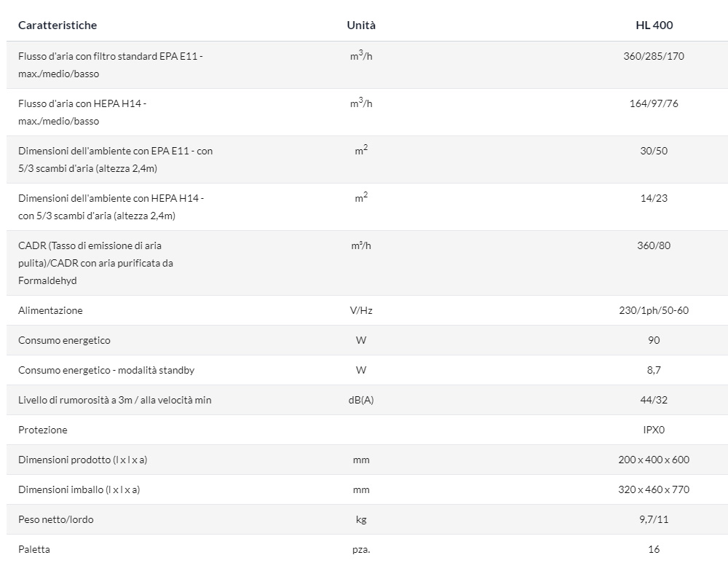Click the room size value 14/23
Image resolution: width=728 pixels, height=563 pixels.
tap(654, 198)
